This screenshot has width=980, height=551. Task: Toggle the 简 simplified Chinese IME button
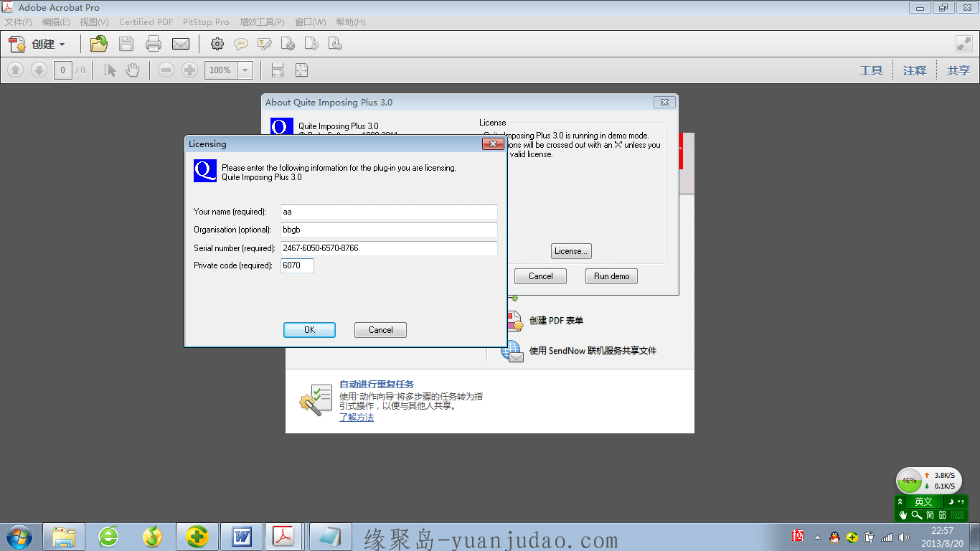[930, 515]
